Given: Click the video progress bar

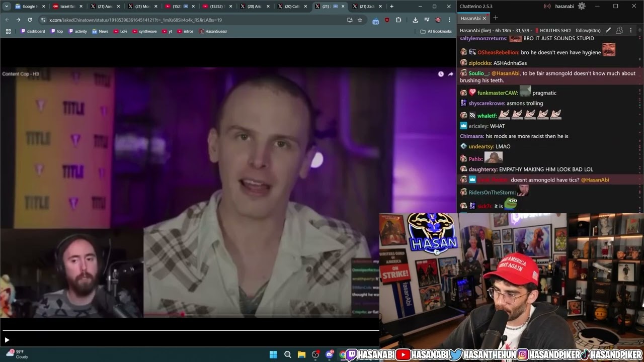Looking at the screenshot, I should [x=191, y=330].
